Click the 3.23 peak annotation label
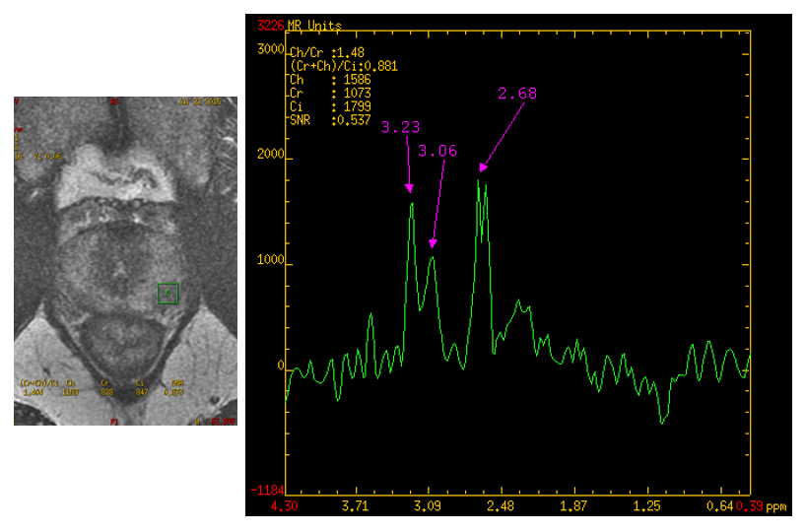 (x=401, y=127)
